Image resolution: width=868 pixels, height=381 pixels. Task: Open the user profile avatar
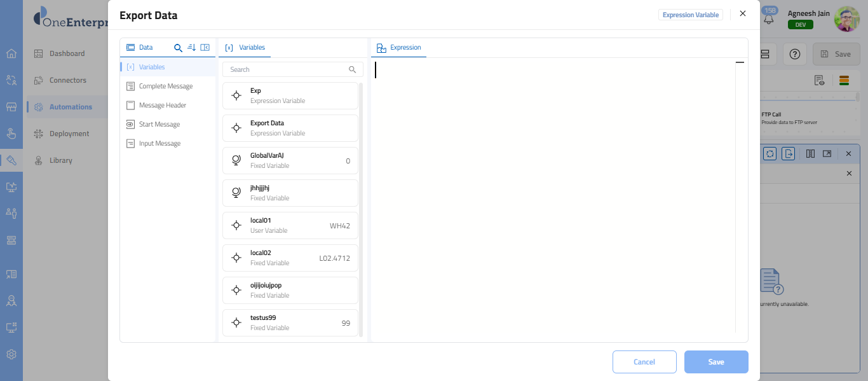click(846, 19)
